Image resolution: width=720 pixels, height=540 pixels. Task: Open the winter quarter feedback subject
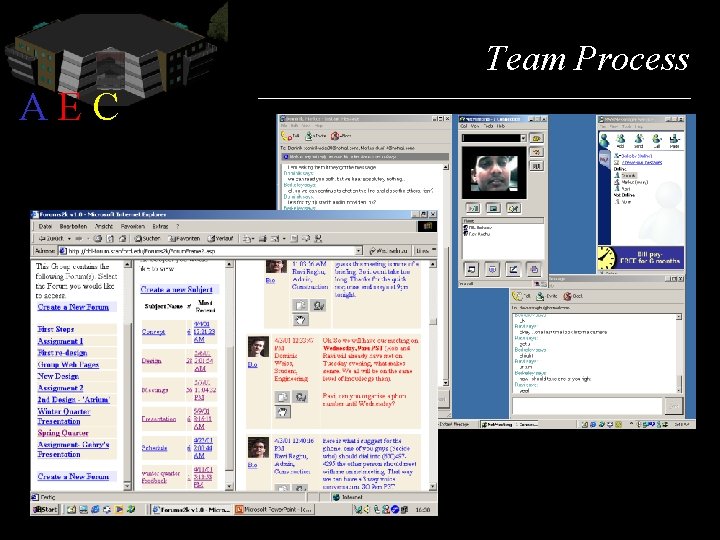(x=161, y=477)
